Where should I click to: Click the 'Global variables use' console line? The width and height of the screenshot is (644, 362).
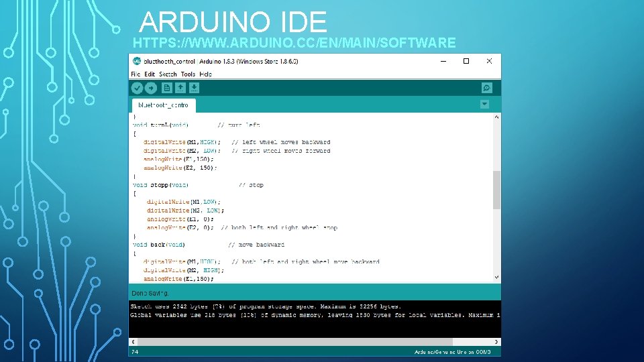point(315,315)
